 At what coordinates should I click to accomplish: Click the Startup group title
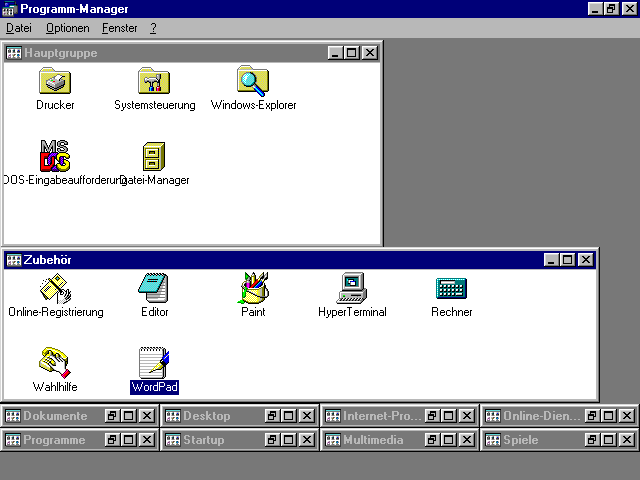[x=204, y=440]
